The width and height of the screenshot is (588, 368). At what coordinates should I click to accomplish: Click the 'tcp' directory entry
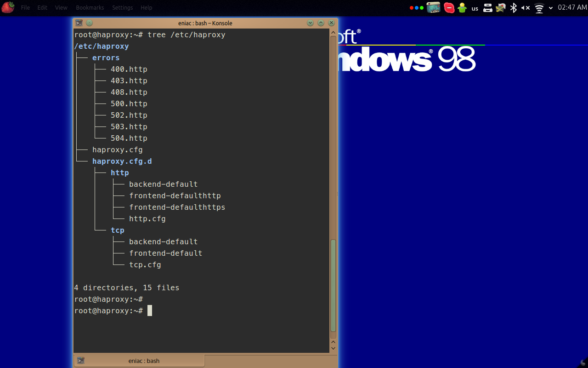[118, 230]
